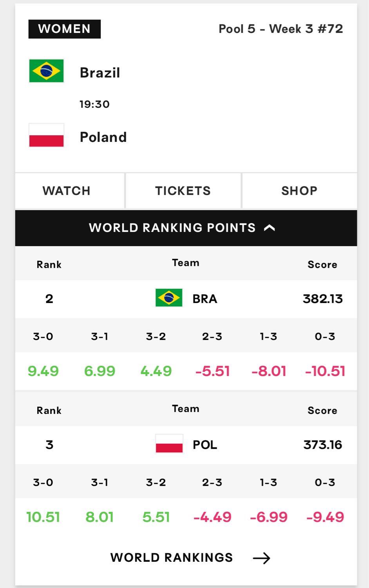Open the World Rankings link
369x588 pixels.
[190, 558]
